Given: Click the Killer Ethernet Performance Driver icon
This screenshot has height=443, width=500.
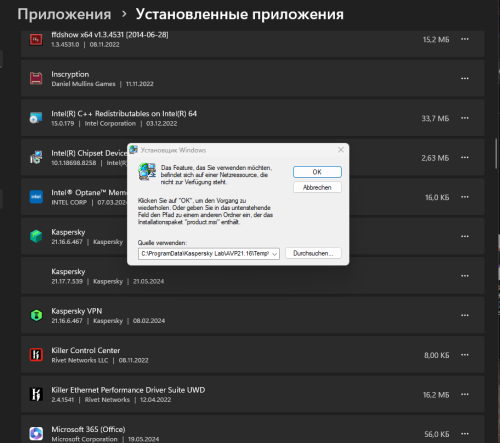Looking at the screenshot, I should pyautogui.click(x=36, y=394).
